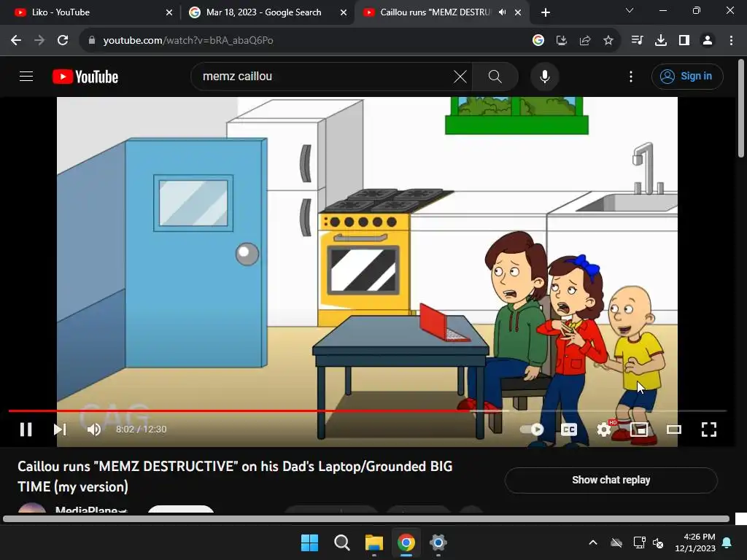Image resolution: width=747 pixels, height=560 pixels.
Task: Close the Google Search tab
Action: click(343, 12)
